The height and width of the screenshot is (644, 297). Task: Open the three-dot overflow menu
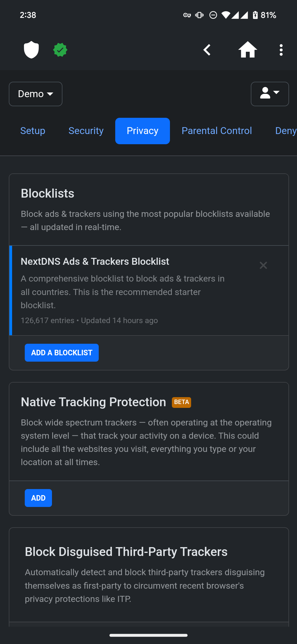click(x=281, y=50)
